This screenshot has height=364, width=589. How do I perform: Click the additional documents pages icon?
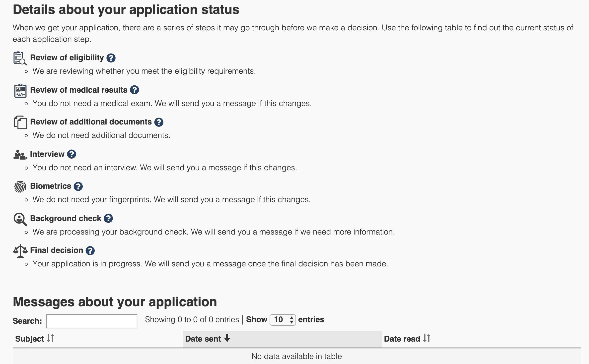click(20, 122)
